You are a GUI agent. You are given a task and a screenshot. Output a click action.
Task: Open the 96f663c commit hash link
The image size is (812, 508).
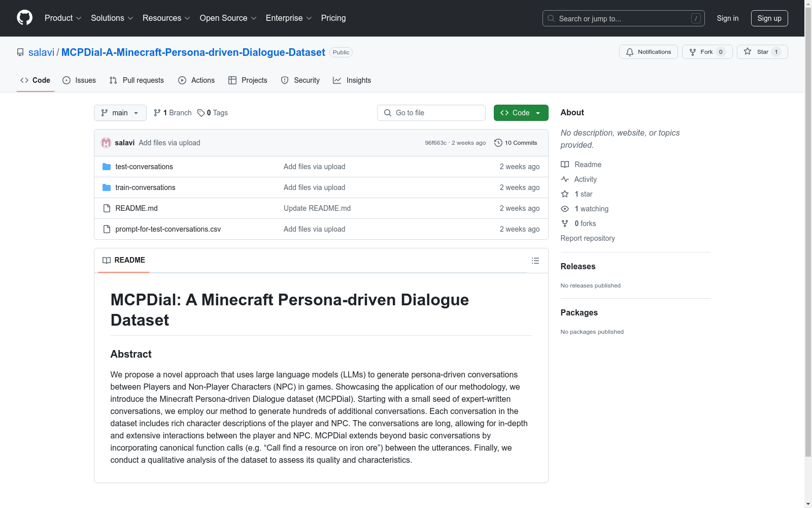tap(435, 143)
